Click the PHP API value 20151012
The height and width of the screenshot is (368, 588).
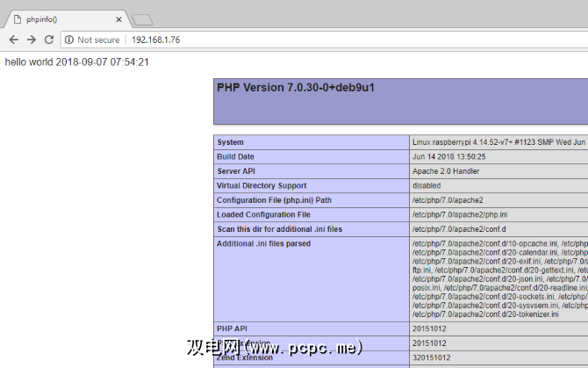coord(429,328)
